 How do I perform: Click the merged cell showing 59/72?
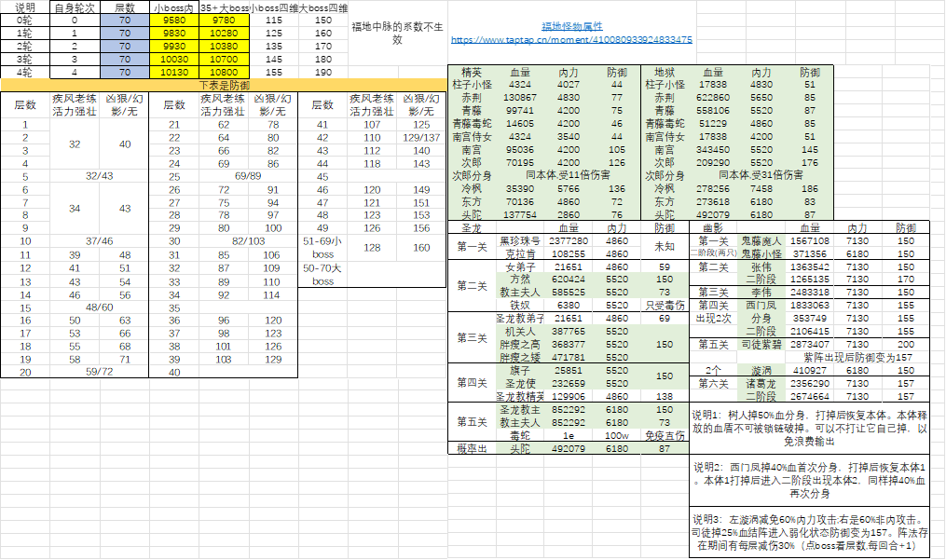click(100, 372)
